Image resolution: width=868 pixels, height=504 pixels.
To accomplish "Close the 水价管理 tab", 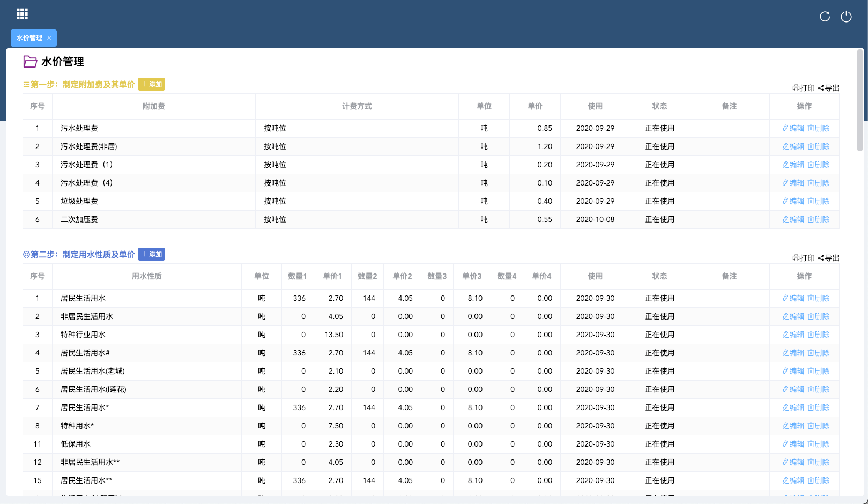I will (49, 38).
